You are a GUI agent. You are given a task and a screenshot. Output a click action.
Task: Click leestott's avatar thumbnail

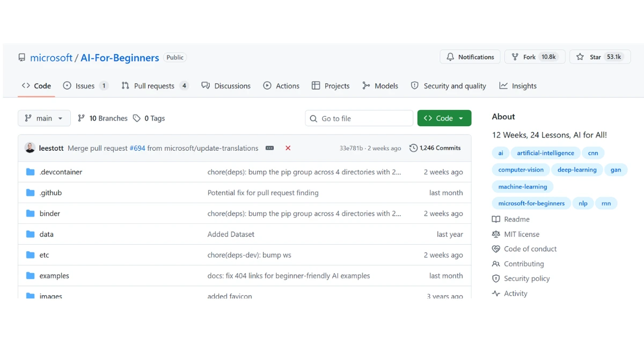click(30, 148)
